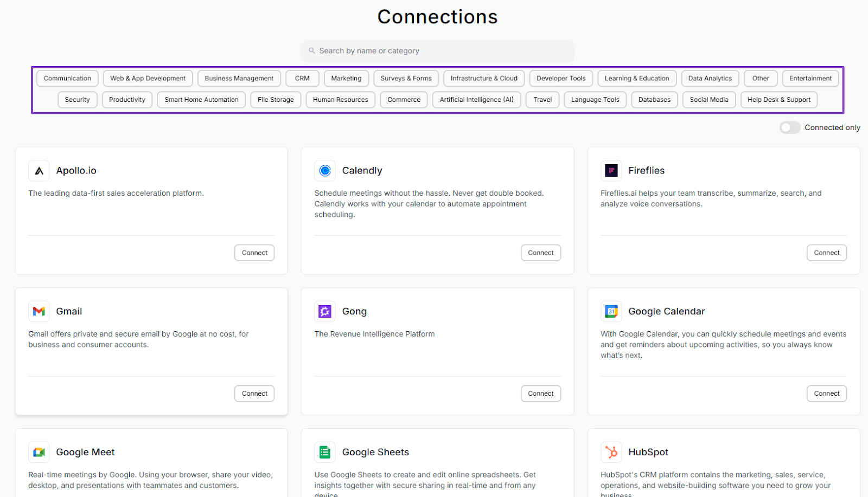
Task: Click the Google Sheets card title
Action: click(375, 453)
